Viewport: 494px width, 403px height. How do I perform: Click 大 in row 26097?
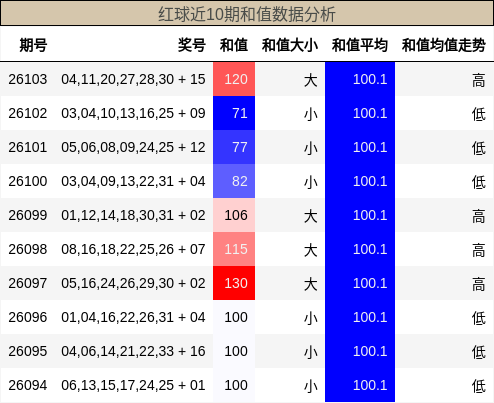[x=311, y=284]
